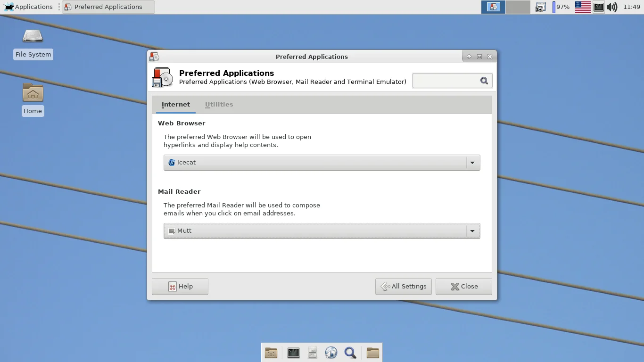Click Icecat browser icon in dropdown

click(172, 163)
